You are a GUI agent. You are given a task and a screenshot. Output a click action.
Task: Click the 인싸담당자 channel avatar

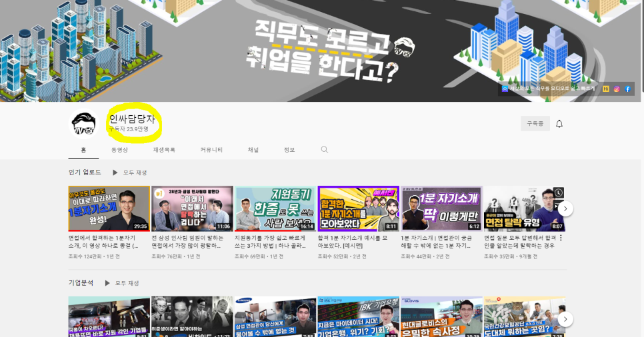(83, 124)
